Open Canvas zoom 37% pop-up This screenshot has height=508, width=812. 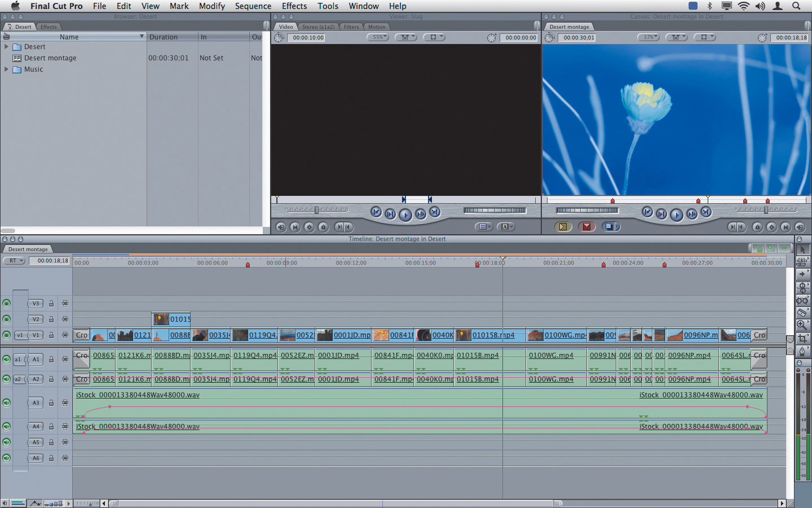pyautogui.click(x=648, y=37)
